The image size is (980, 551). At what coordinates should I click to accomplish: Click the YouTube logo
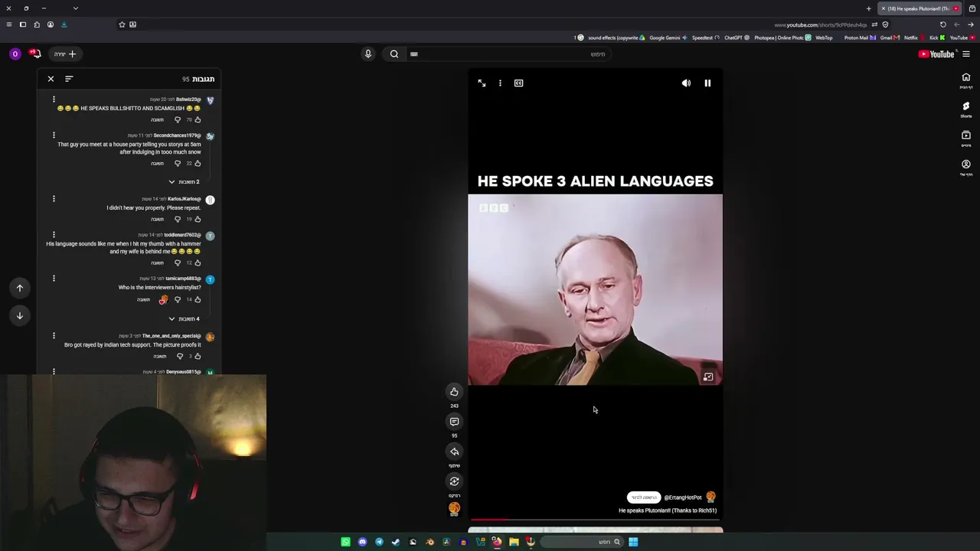936,54
